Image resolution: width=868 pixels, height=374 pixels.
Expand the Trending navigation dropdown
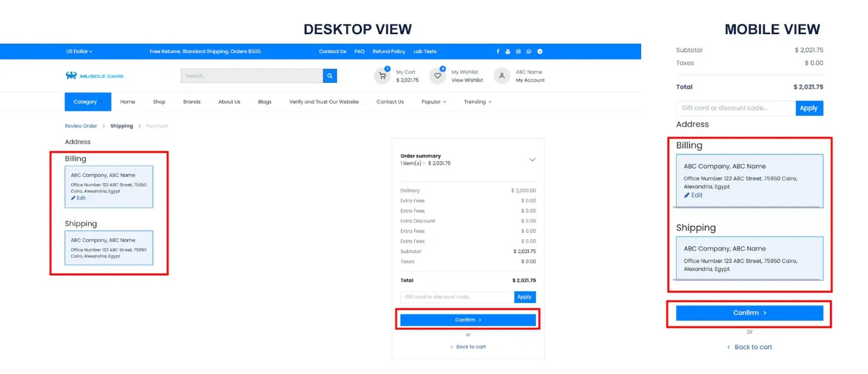click(x=477, y=102)
